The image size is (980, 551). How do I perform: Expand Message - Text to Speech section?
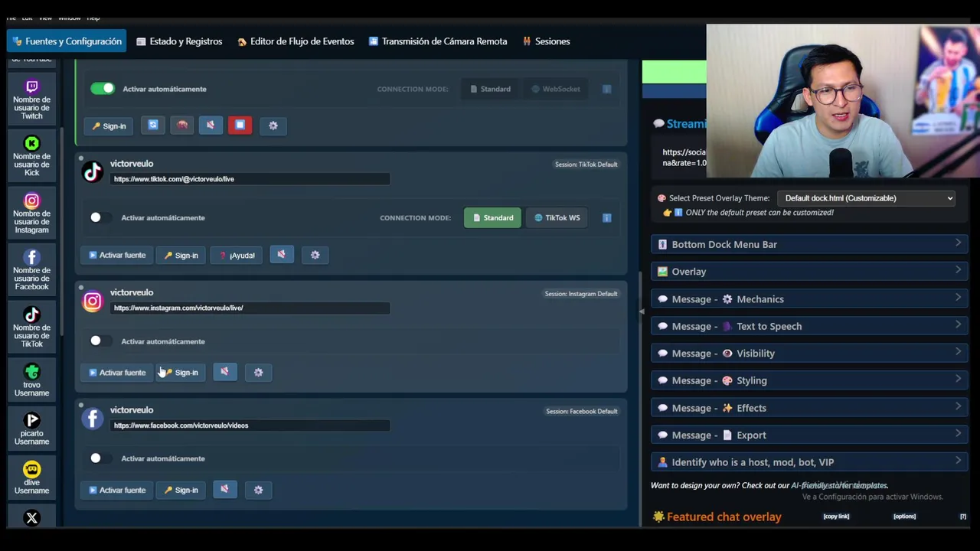click(x=809, y=326)
